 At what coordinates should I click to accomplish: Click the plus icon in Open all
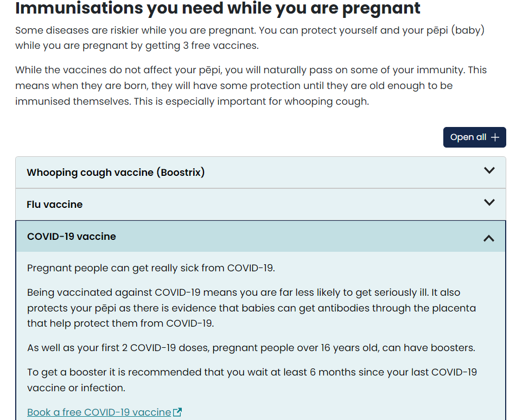click(494, 137)
